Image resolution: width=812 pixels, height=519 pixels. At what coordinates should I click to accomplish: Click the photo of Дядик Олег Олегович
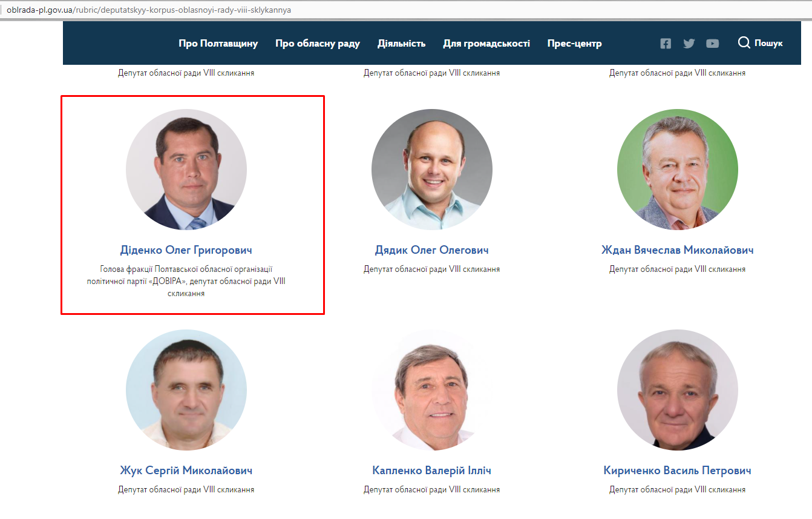(432, 170)
